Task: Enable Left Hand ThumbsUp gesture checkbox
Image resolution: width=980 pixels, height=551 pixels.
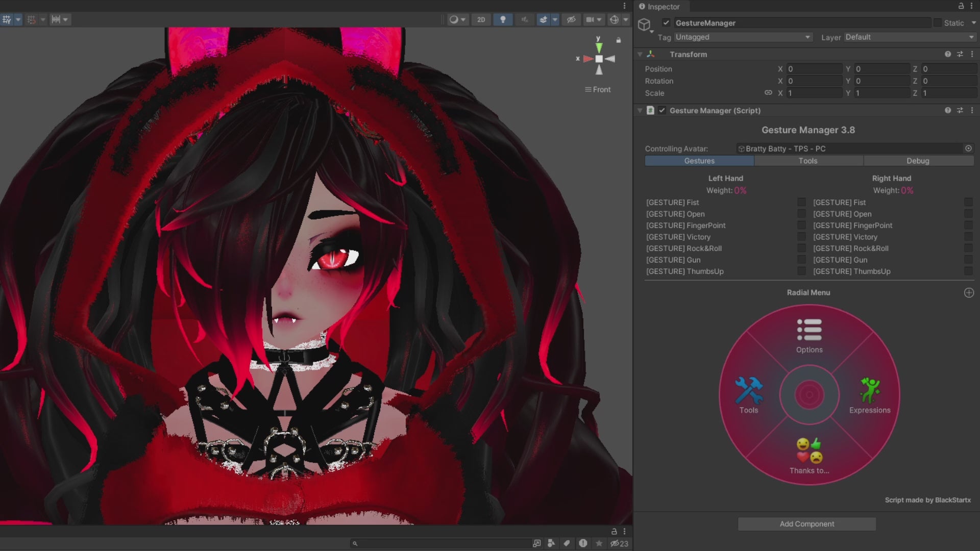Action: pos(801,271)
